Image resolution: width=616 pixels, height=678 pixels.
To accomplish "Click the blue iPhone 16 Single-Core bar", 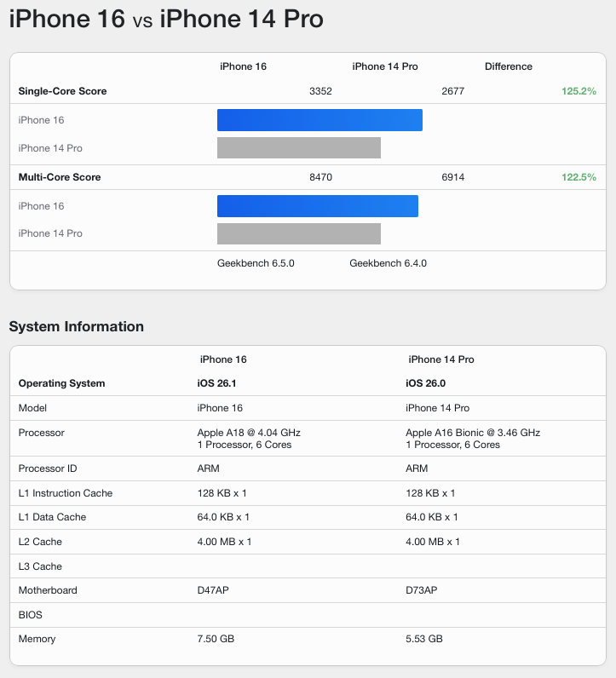I will (x=320, y=120).
